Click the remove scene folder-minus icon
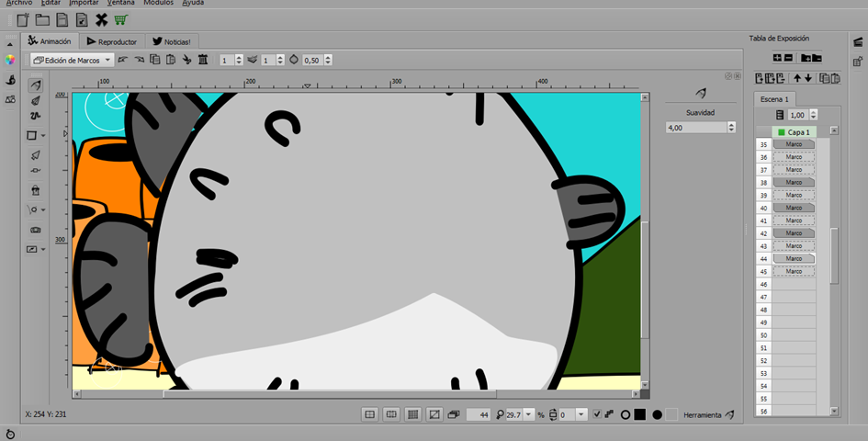 coord(817,58)
